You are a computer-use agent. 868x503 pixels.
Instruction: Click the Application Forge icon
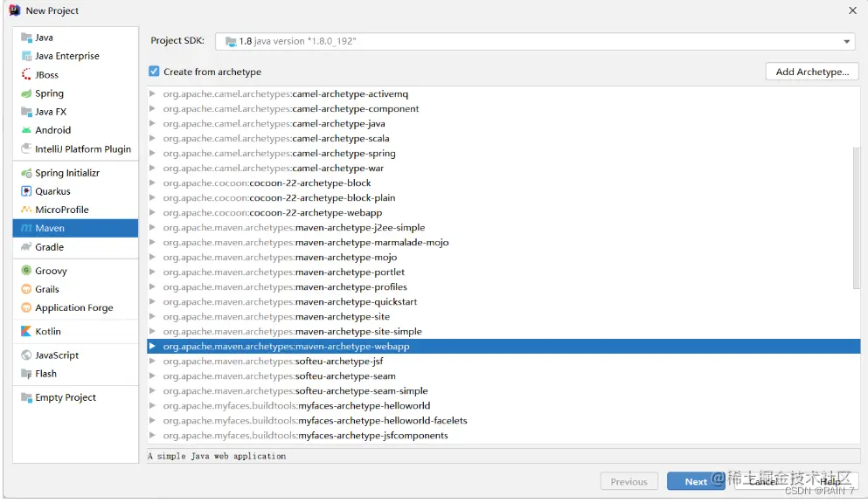click(26, 307)
